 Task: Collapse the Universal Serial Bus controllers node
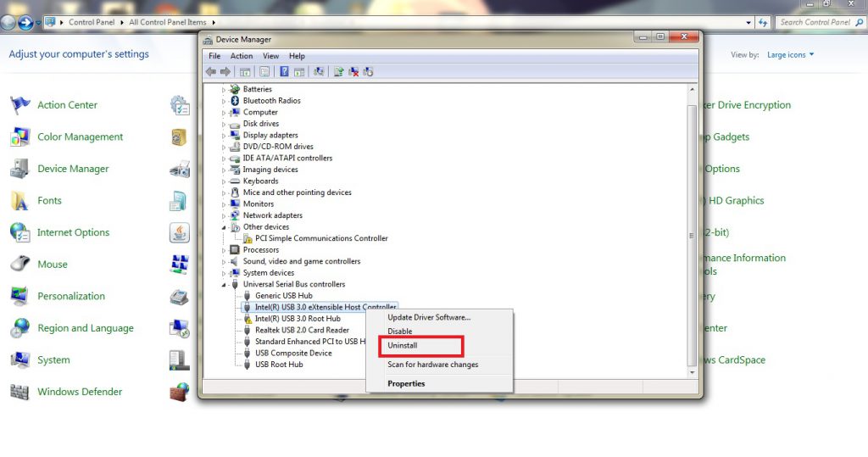point(225,284)
